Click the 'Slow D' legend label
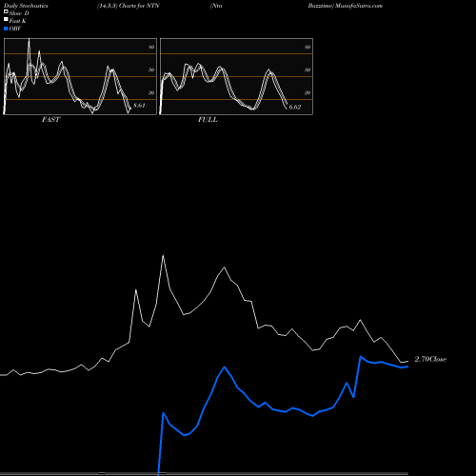Image resolution: width=476 pixels, height=476 pixels. point(19,13)
